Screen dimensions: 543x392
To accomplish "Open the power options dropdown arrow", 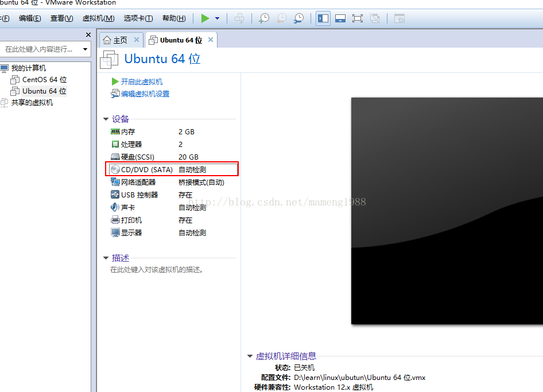I will (x=217, y=18).
